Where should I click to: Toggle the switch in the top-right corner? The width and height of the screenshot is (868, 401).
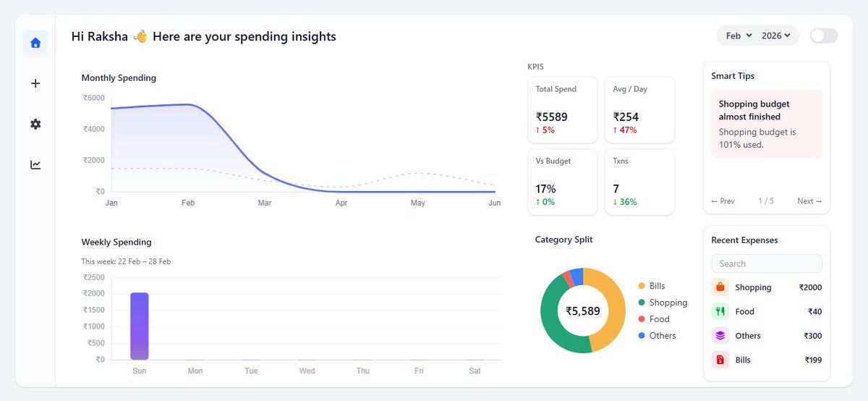(824, 35)
